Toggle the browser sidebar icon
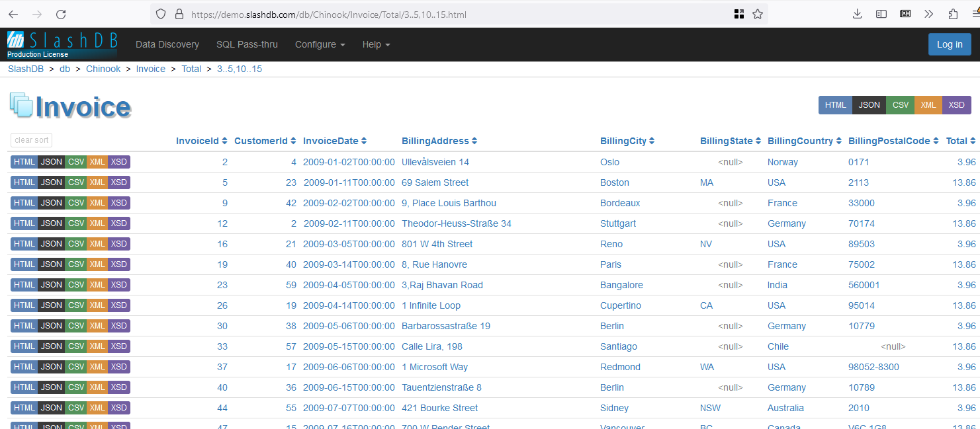 click(881, 14)
